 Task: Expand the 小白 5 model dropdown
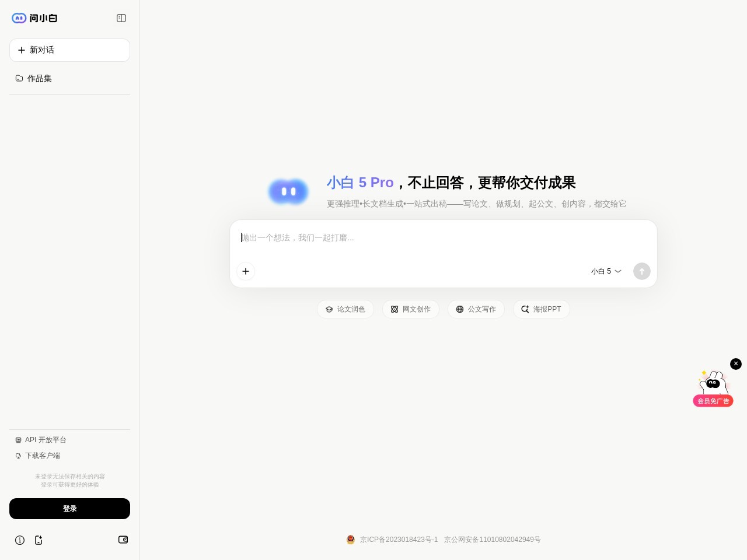click(606, 271)
